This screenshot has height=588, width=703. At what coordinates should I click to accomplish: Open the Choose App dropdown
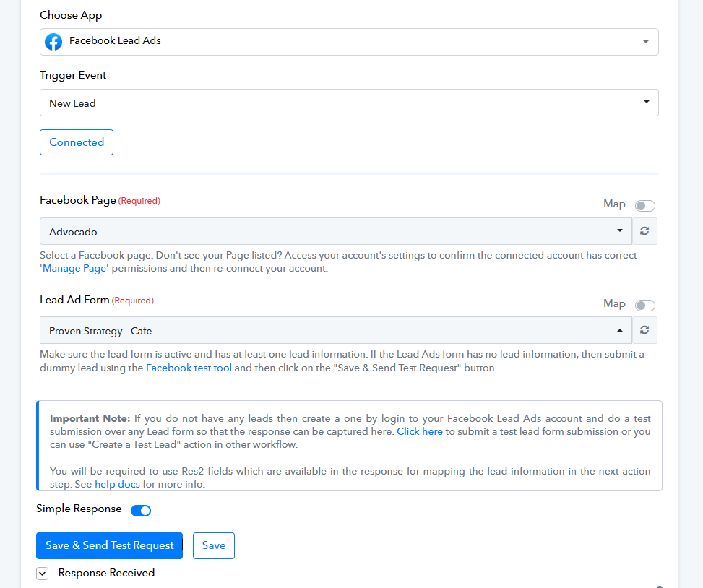coord(349,42)
